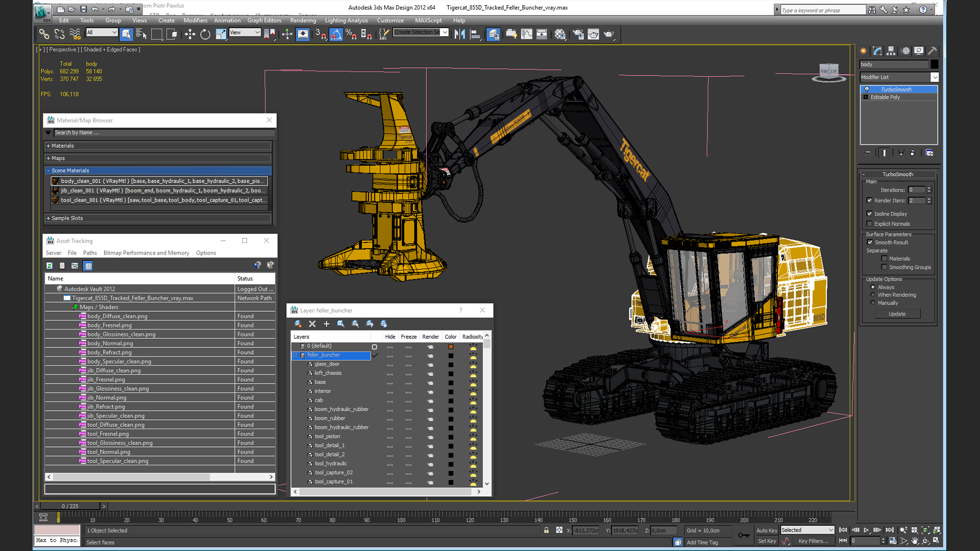The width and height of the screenshot is (980, 551).
Task: Open the reference coordinate View dropdown
Action: click(244, 32)
